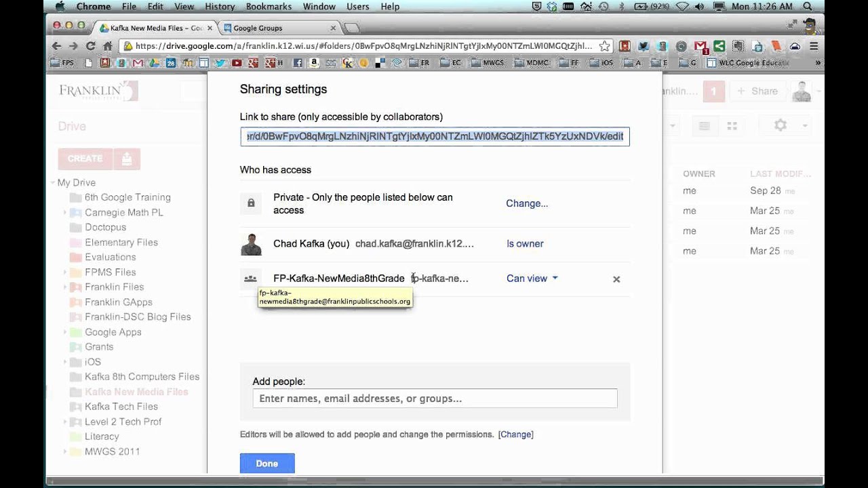Viewport: 868px width, 488px height.
Task: Remove FP-Kafka-NewMedia8thGrade access with X
Action: (616, 279)
